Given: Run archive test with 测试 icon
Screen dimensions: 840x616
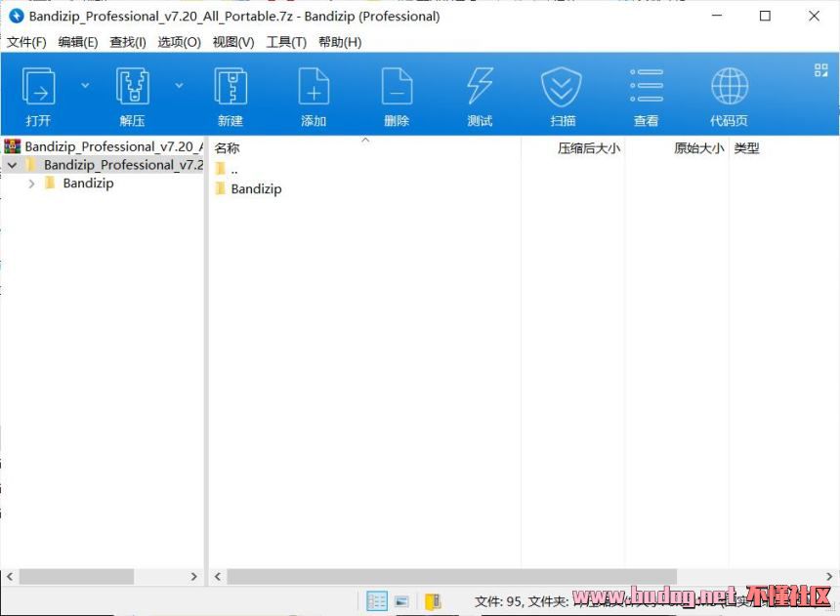Looking at the screenshot, I should (x=480, y=96).
